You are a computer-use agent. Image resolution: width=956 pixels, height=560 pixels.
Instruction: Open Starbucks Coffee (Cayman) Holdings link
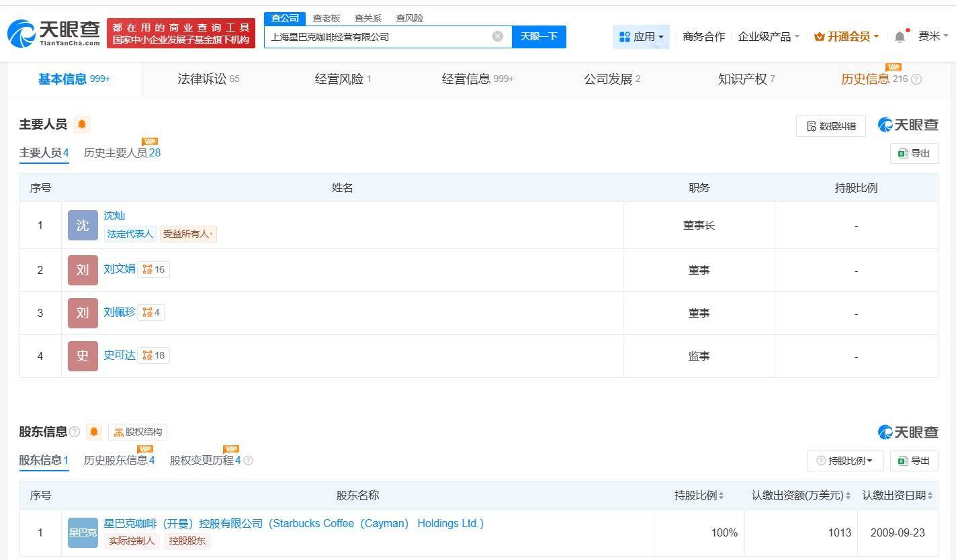(294, 523)
